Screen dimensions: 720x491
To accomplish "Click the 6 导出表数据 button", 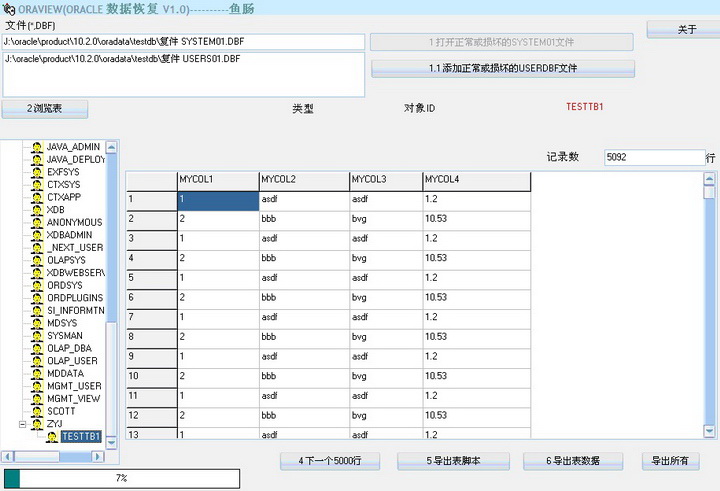I will tap(573, 461).
